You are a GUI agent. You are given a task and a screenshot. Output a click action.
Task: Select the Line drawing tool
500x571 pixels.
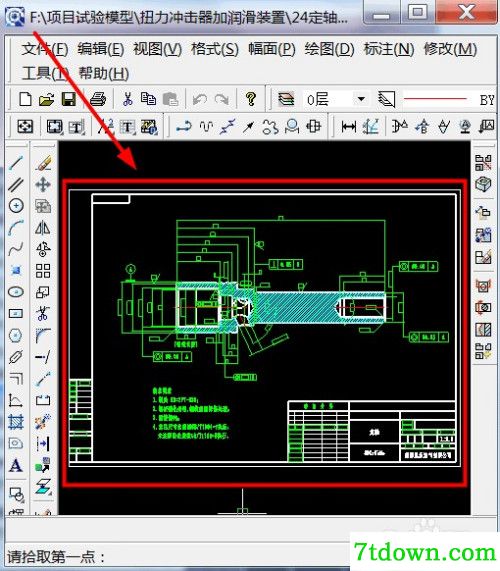tap(16, 163)
